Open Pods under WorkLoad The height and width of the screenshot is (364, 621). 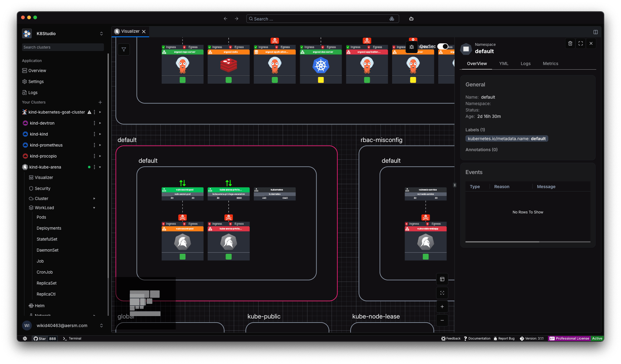(41, 217)
